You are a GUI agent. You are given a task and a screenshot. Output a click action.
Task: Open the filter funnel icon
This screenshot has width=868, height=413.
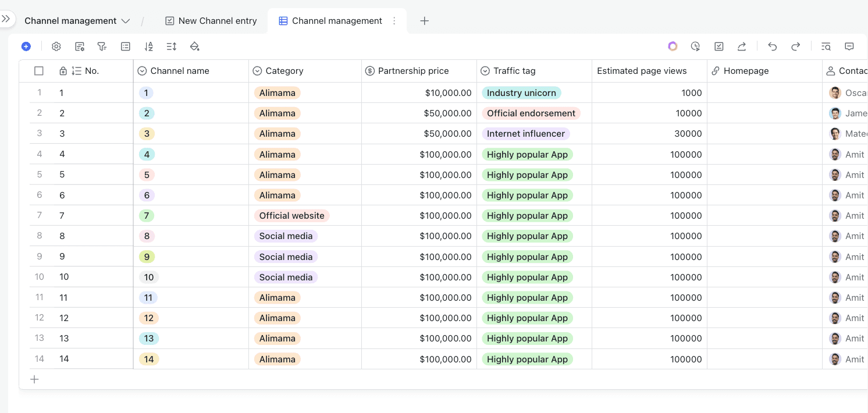coord(102,47)
